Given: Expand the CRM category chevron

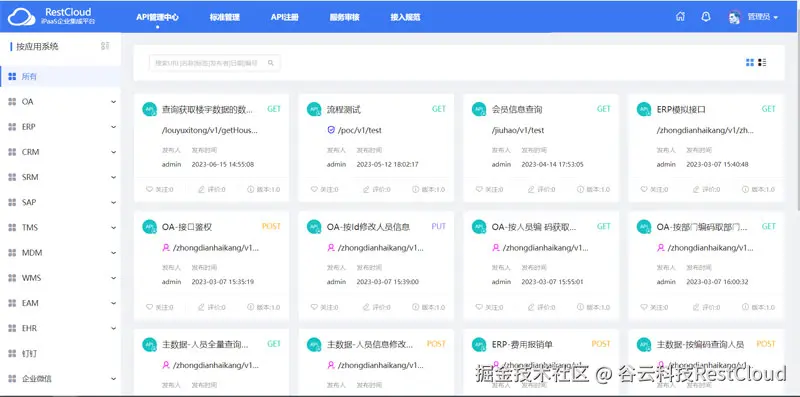Looking at the screenshot, I should pyautogui.click(x=113, y=152).
